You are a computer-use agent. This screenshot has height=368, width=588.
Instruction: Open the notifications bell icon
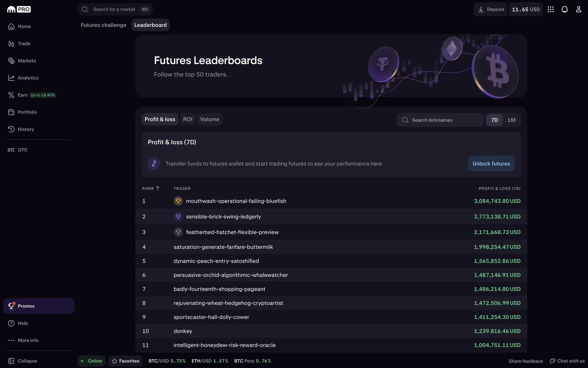pyautogui.click(x=564, y=10)
